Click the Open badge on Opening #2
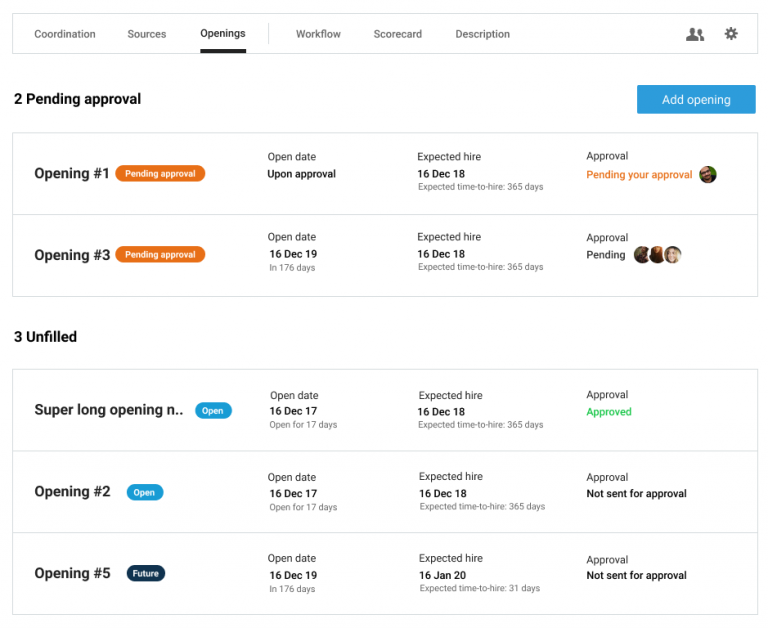Image resolution: width=768 pixels, height=628 pixels. coord(145,492)
